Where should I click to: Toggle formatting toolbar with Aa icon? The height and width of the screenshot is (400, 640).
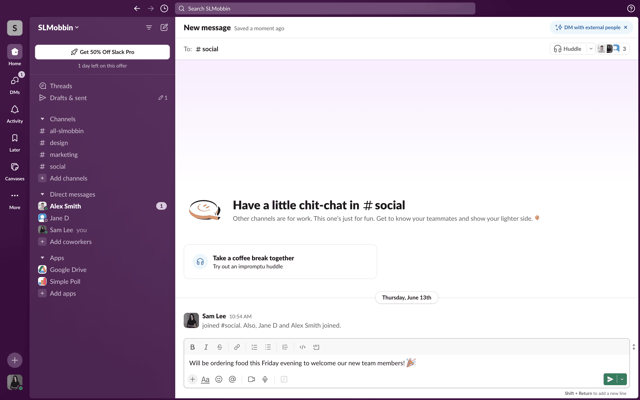[x=205, y=379]
